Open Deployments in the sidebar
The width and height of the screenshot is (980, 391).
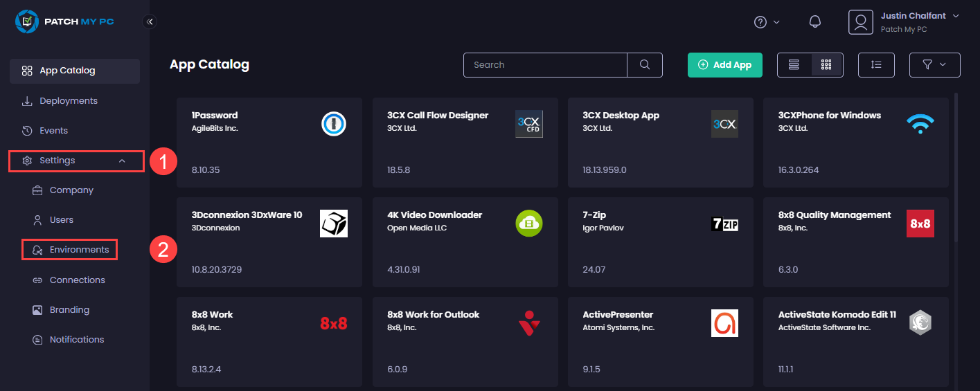(68, 101)
